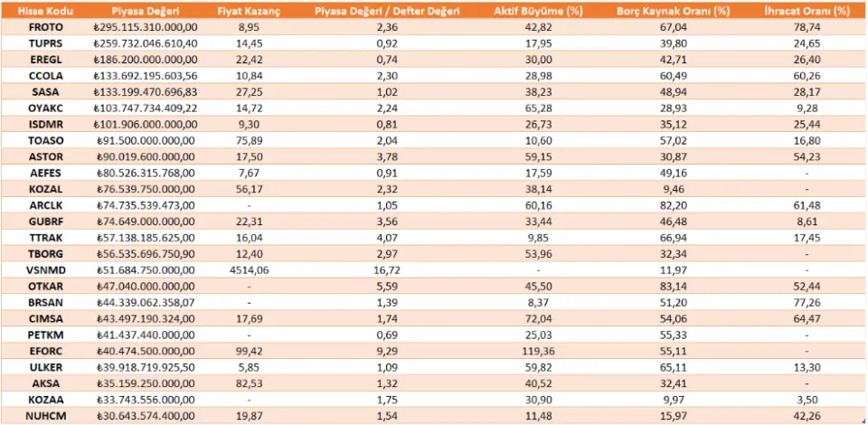Click the VSNMD price earnings value 4514,06
Image resolution: width=868 pixels, height=425 pixels.
[249, 269]
